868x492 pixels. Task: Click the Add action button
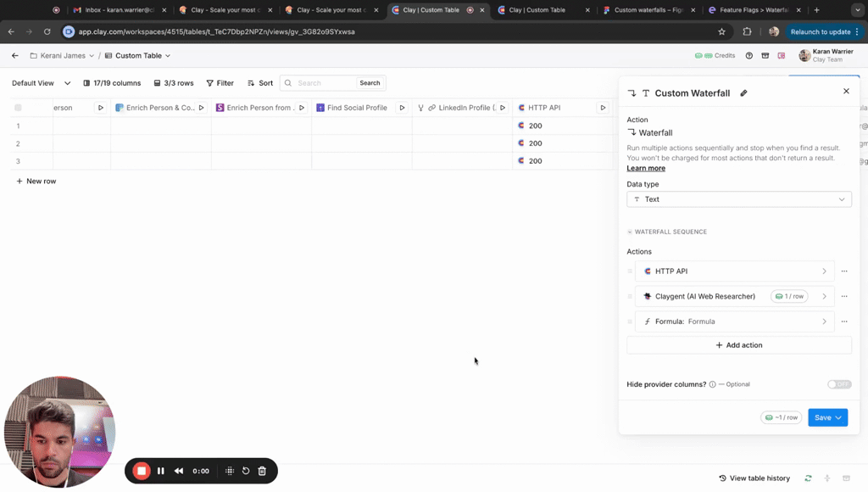tap(738, 345)
